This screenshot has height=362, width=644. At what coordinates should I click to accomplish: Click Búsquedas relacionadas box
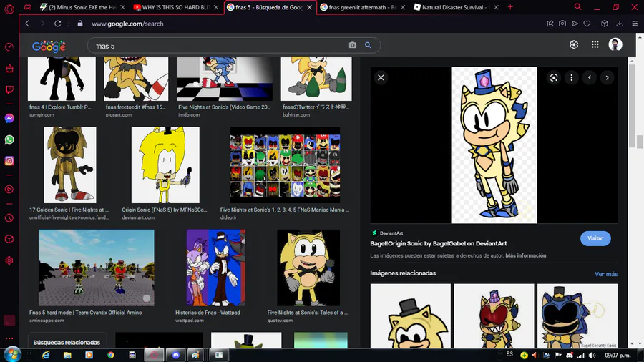click(x=67, y=342)
